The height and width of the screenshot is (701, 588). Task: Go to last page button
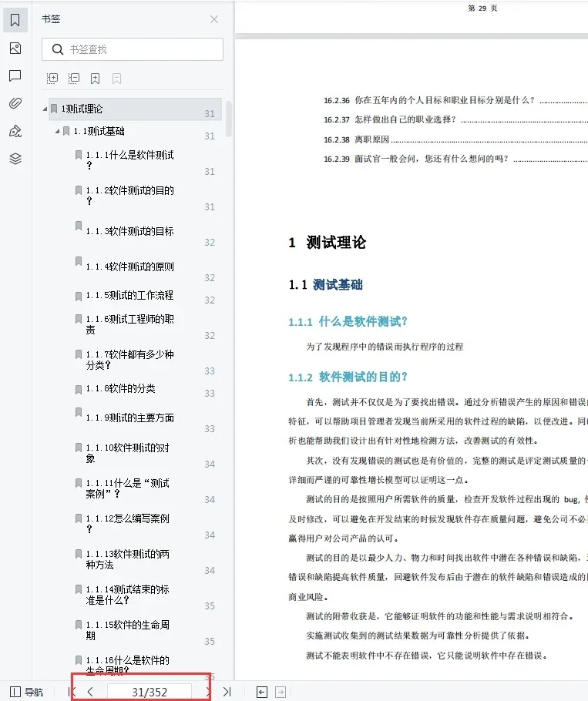227,692
